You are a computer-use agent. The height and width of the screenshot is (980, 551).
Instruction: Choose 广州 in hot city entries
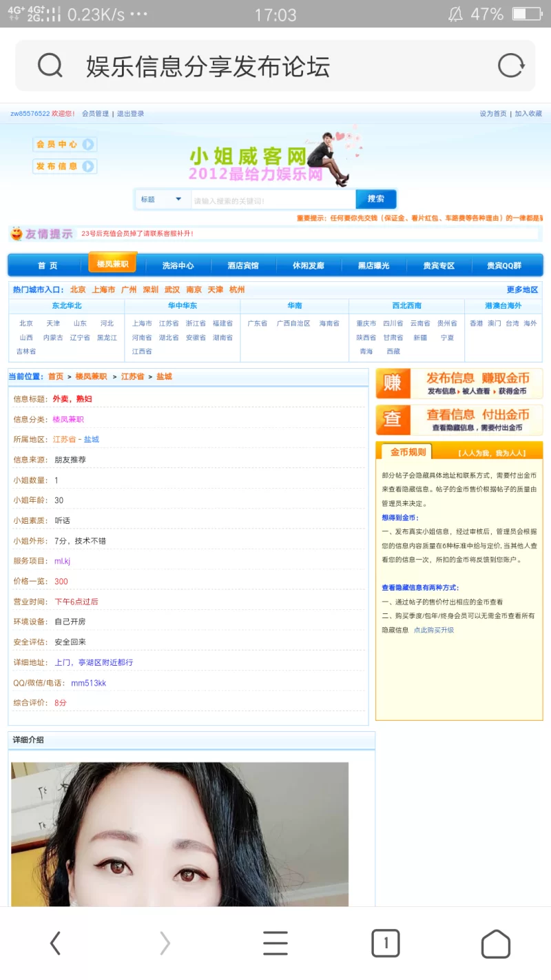129,289
